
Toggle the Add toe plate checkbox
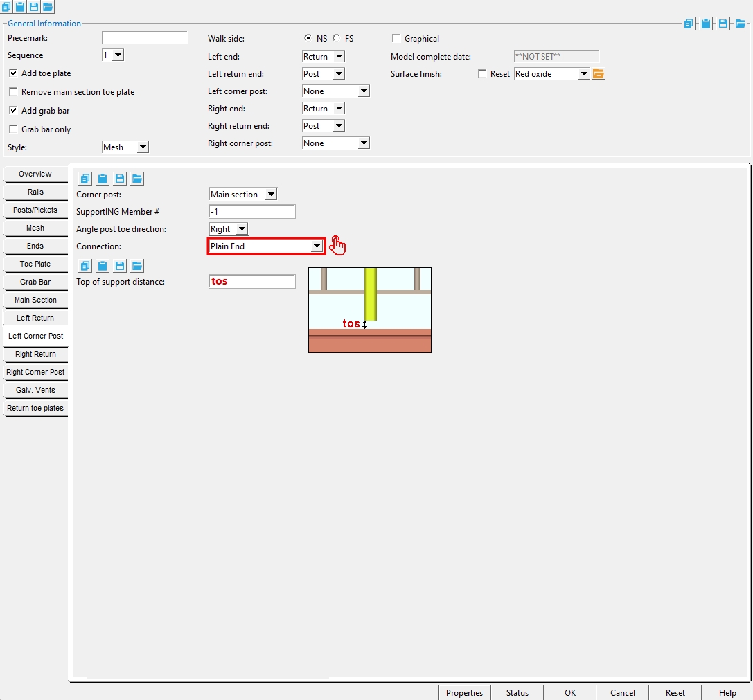[x=13, y=73]
